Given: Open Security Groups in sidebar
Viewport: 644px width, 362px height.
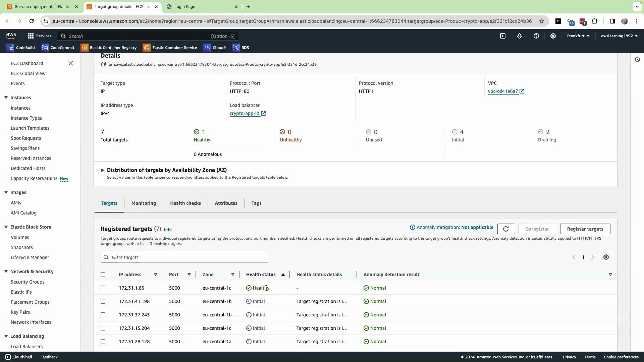Looking at the screenshot, I should [x=28, y=282].
